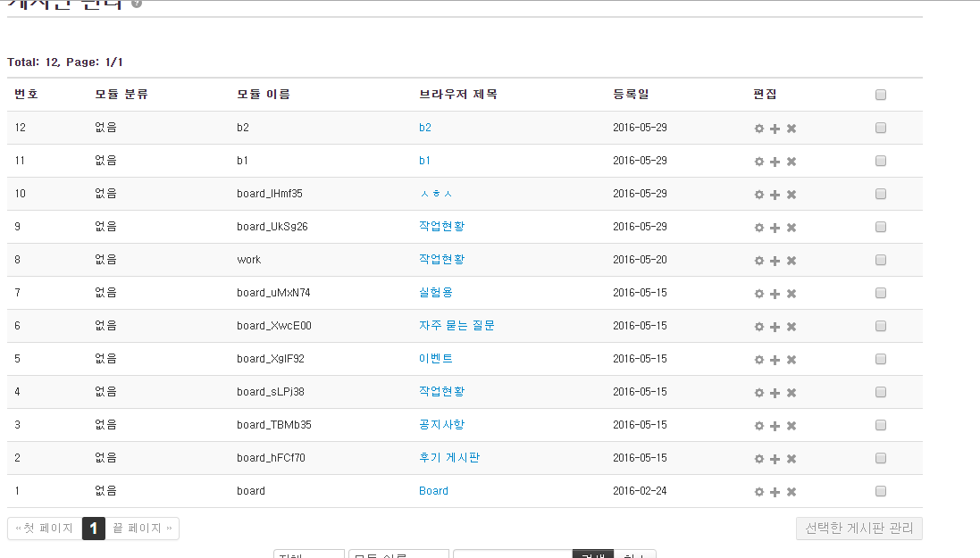This screenshot has width=980, height=558.
Task: Click 선택한 게시판 관리 button
Action: [859, 529]
